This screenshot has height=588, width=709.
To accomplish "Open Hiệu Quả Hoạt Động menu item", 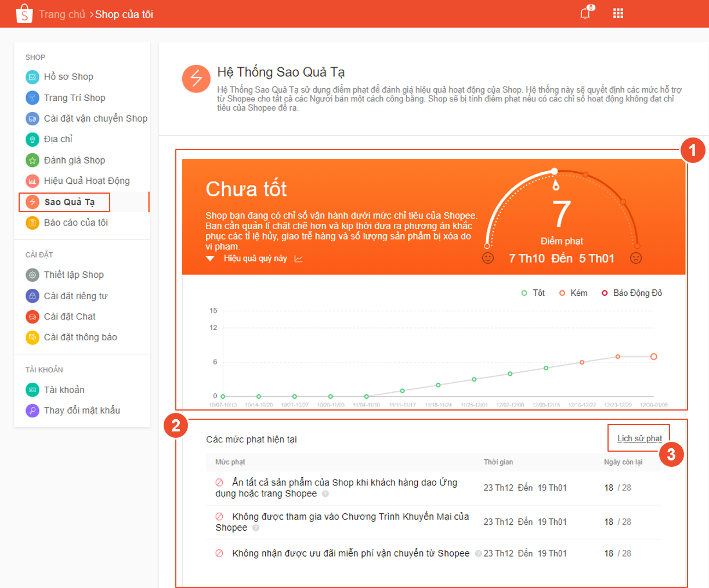I will pos(86,181).
